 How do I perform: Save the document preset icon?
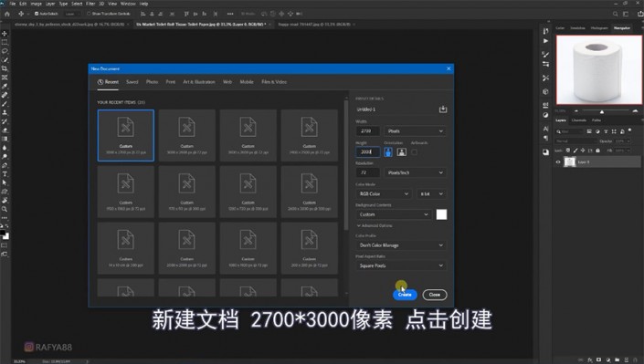[x=443, y=109]
